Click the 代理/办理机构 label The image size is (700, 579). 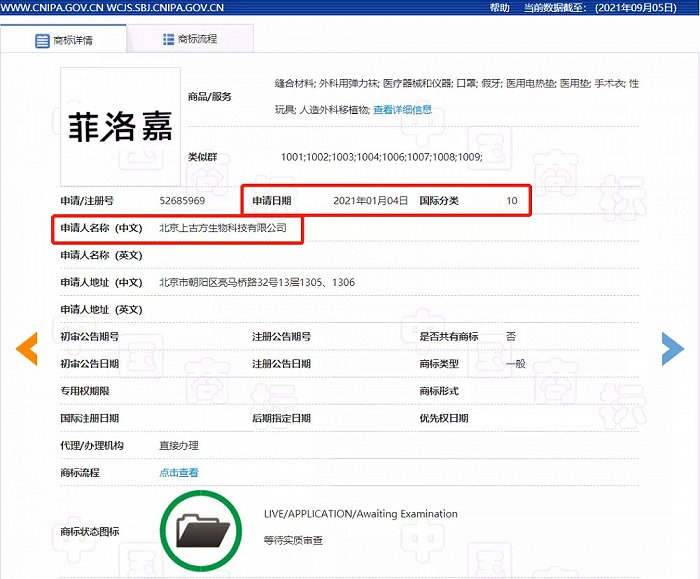(x=92, y=445)
